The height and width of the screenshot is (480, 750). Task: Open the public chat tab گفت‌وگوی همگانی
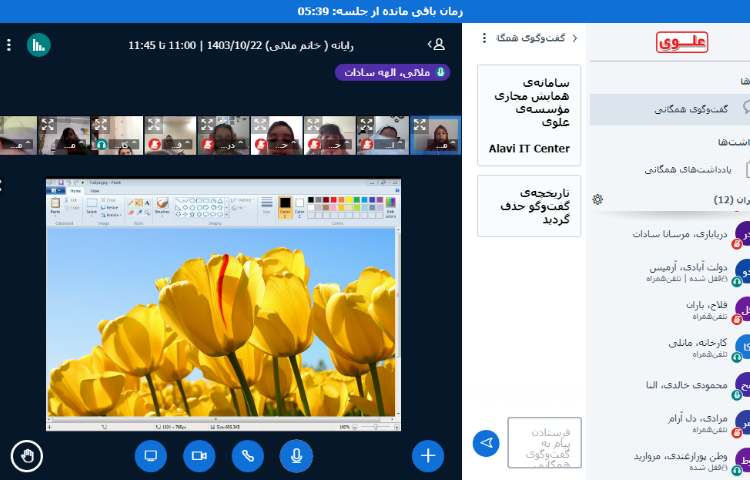click(x=690, y=109)
